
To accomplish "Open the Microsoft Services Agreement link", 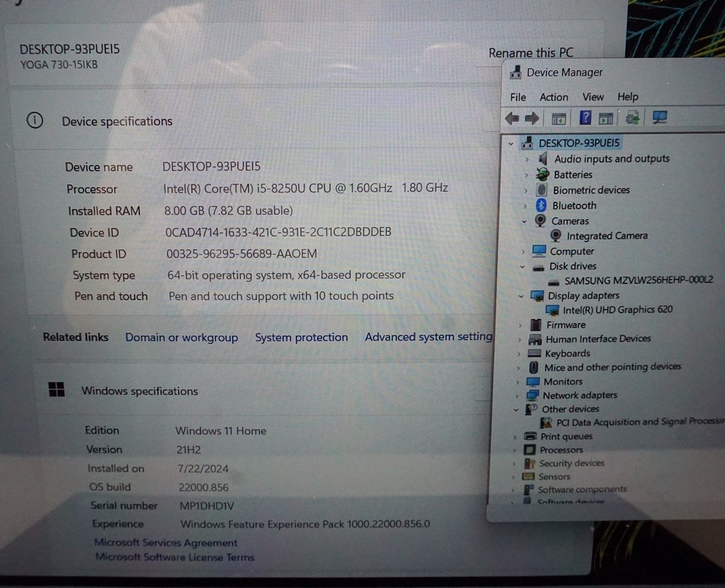I will coord(166,543).
